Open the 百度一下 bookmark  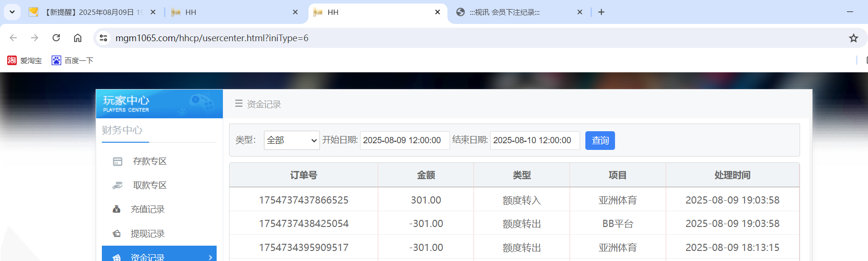tap(73, 60)
